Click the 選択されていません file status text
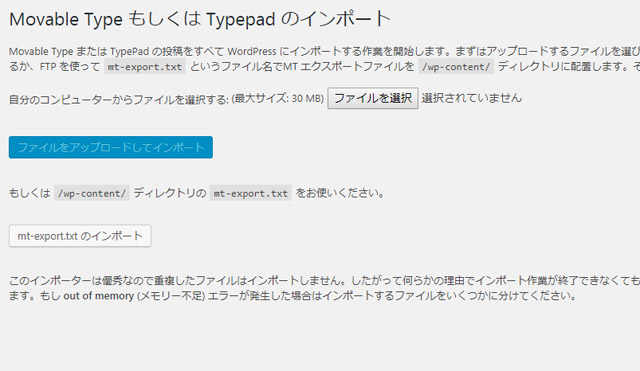 tap(471, 98)
